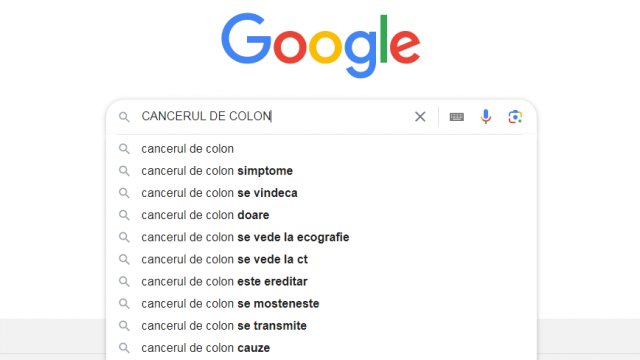Pick suggestion 'cancerul de colon se vindeca'
This screenshot has width=640, height=360.
(x=321, y=193)
